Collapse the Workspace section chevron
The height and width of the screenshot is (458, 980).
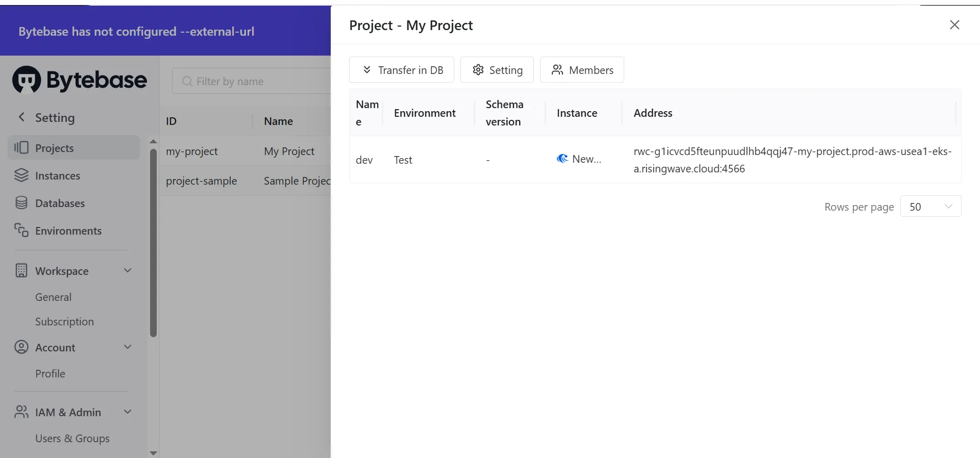pos(128,270)
